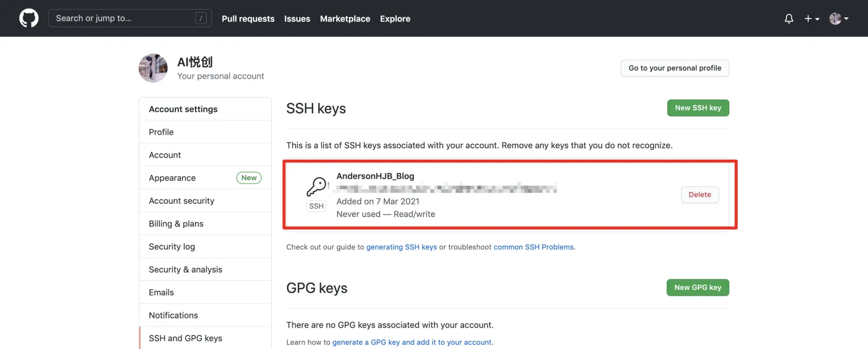Open Notifications settings in sidebar
Screen dimensions: 868x349
point(205,315)
